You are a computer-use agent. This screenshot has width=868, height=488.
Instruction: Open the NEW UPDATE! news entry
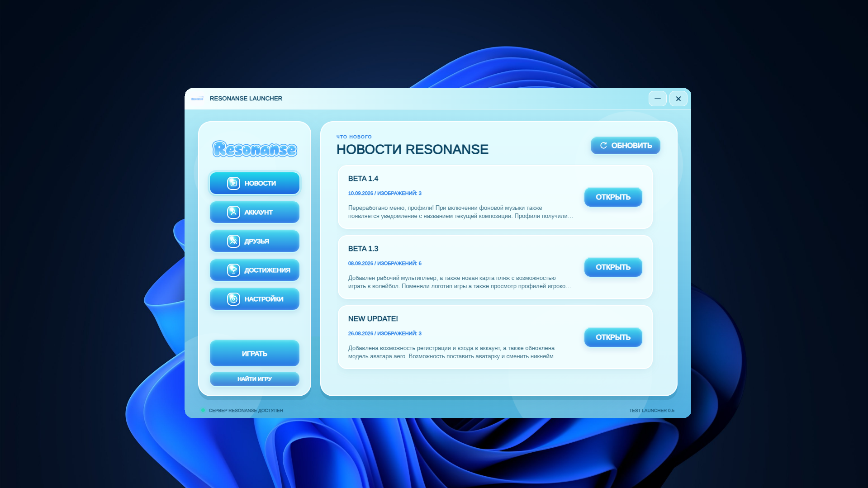click(613, 337)
